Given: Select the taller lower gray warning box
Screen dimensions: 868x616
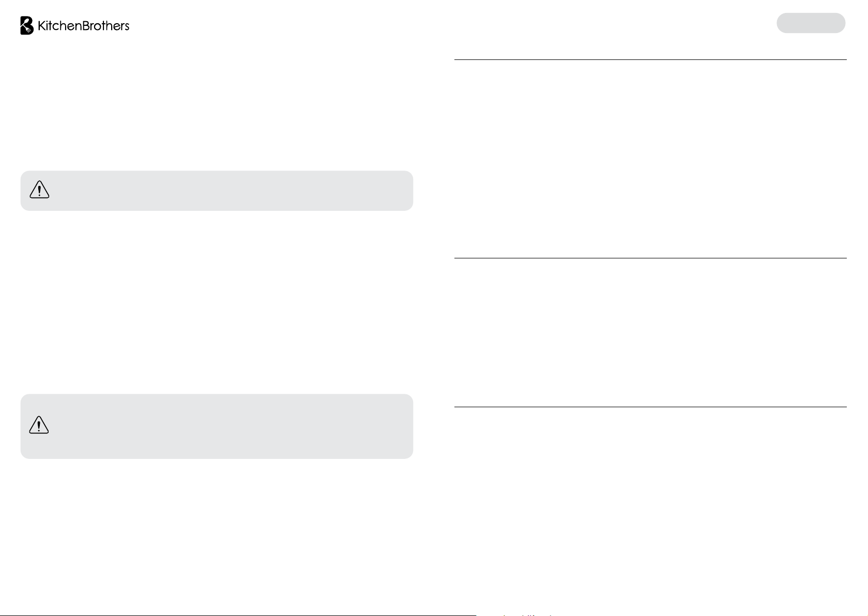Looking at the screenshot, I should point(217,426).
